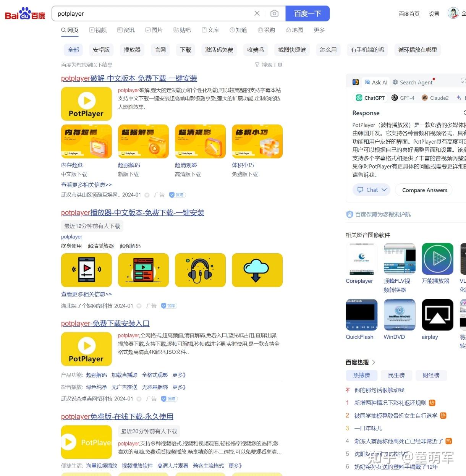
Task: Select the 热搜榜 tab
Action: click(x=361, y=376)
